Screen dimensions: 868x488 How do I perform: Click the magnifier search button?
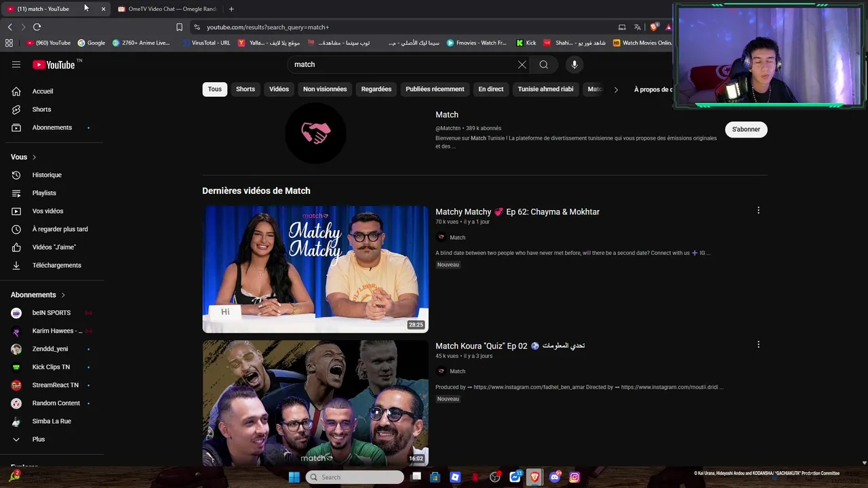click(544, 64)
